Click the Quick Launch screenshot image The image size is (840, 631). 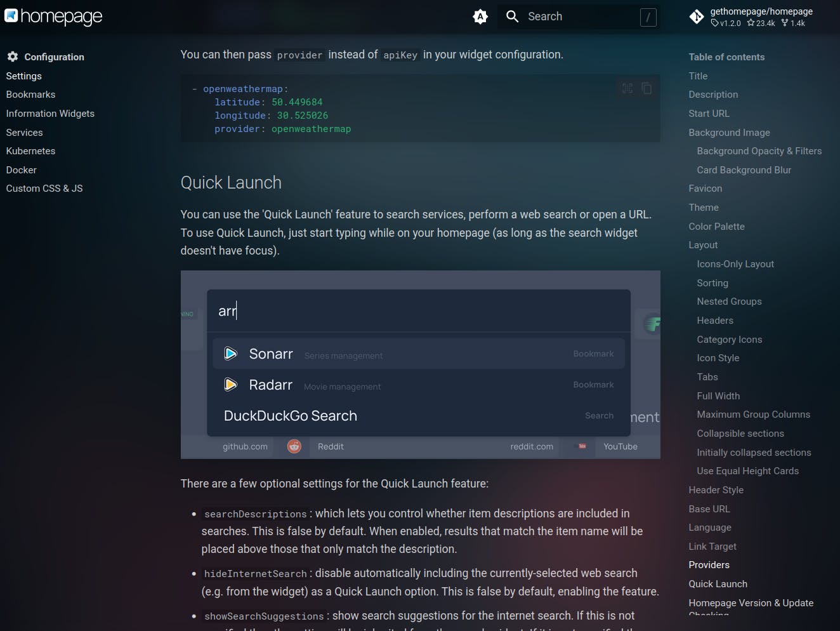420,364
